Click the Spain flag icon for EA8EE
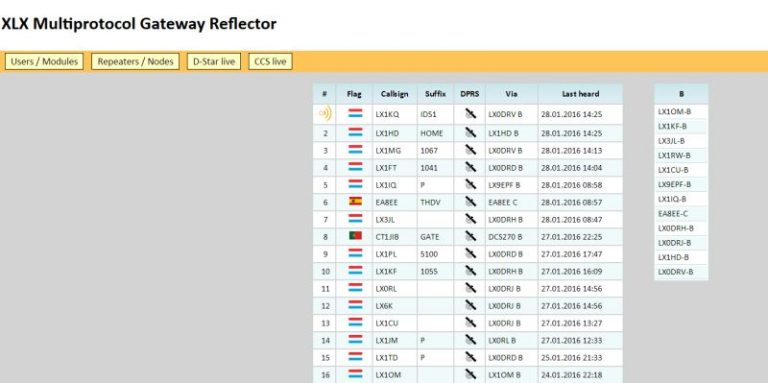Image resolution: width=768 pixels, height=383 pixels. (355, 201)
